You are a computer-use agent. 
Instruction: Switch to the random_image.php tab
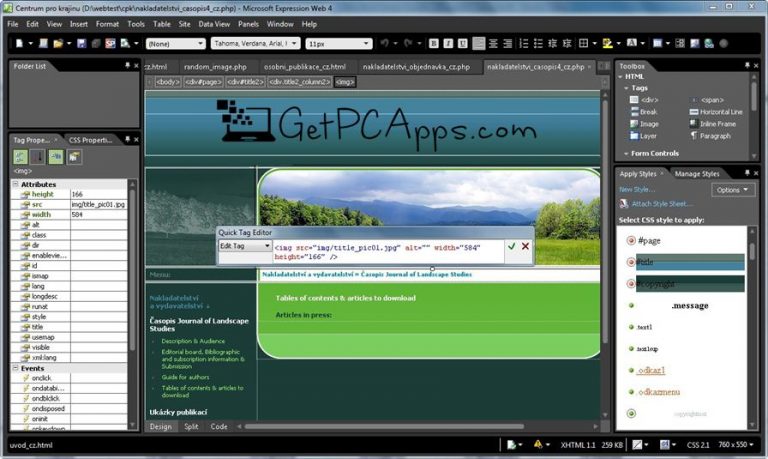pyautogui.click(x=215, y=67)
